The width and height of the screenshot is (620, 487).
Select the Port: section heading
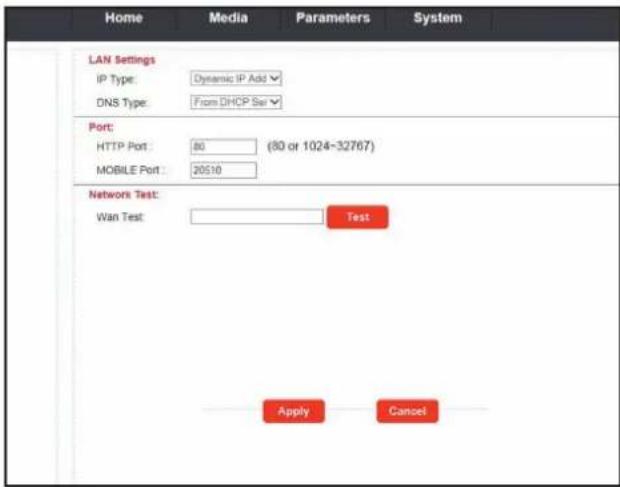101,127
